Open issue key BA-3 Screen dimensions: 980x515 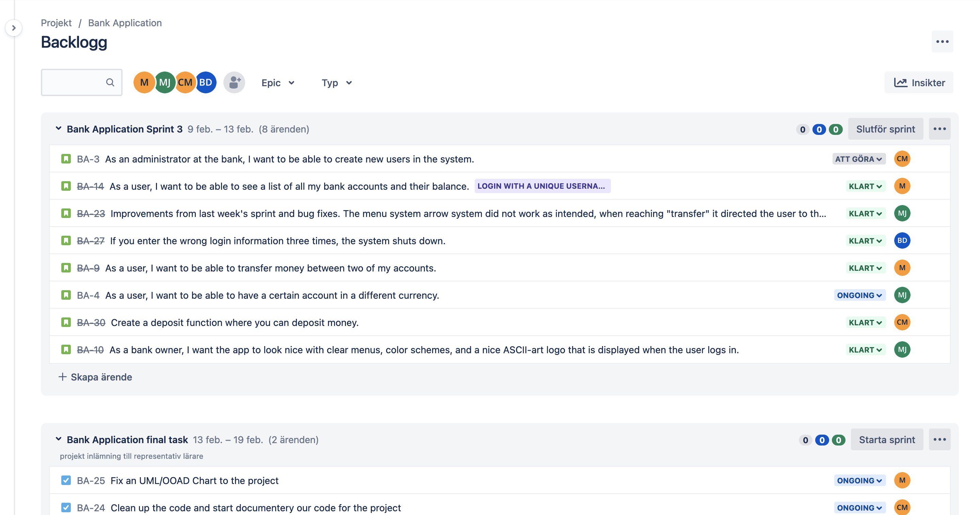click(x=88, y=159)
